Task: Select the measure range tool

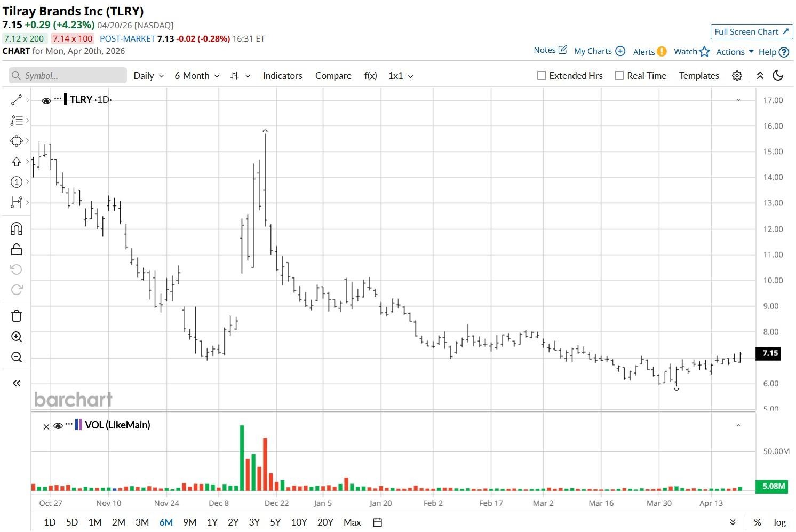Action: click(x=17, y=202)
